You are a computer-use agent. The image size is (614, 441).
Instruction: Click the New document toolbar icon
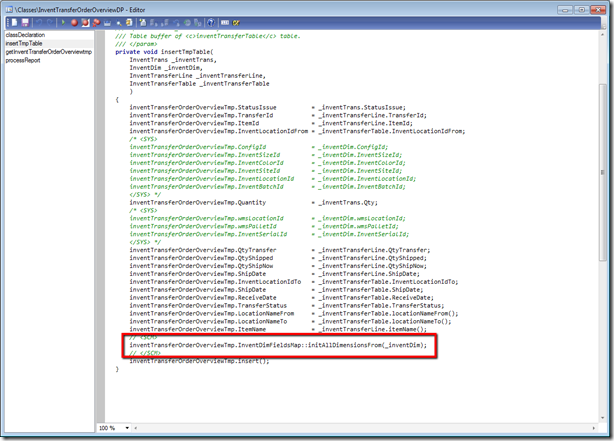click(x=13, y=21)
